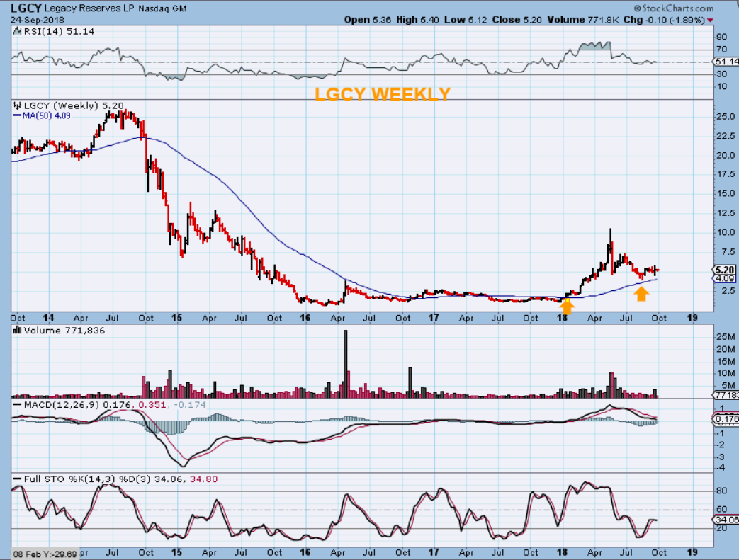Image resolution: width=739 pixels, height=560 pixels.
Task: Click the 17.5 price axis label
Action: coord(726,174)
